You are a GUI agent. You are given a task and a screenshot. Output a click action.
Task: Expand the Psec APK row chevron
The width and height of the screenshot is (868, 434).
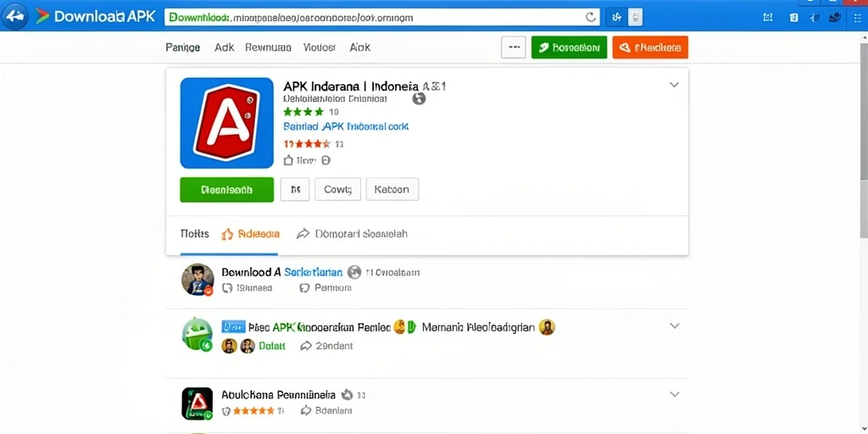coord(674,325)
